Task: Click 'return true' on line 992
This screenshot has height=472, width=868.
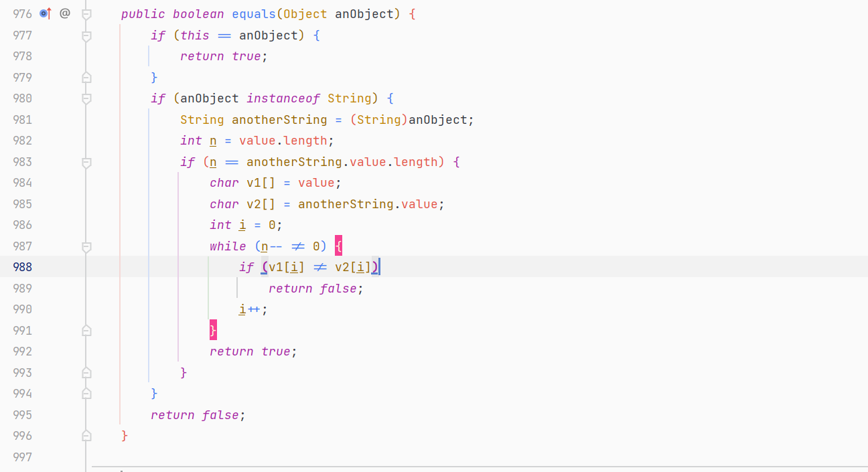Action: coord(250,351)
